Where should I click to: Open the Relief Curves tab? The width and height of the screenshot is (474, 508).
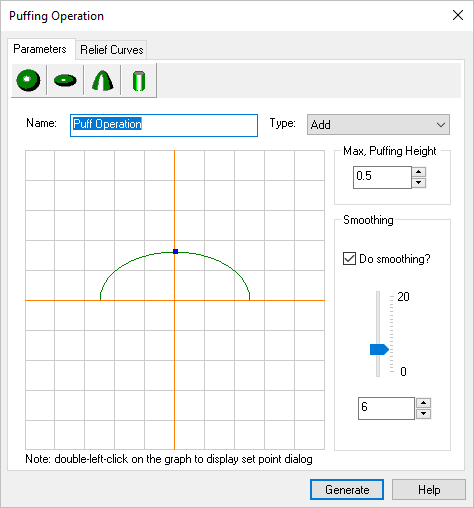(x=112, y=50)
